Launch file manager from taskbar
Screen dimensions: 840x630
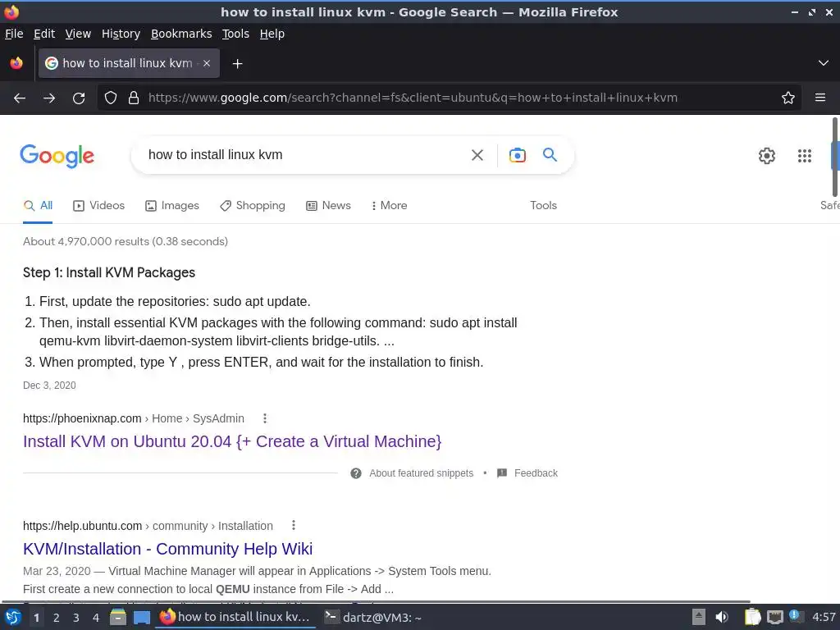coord(118,617)
